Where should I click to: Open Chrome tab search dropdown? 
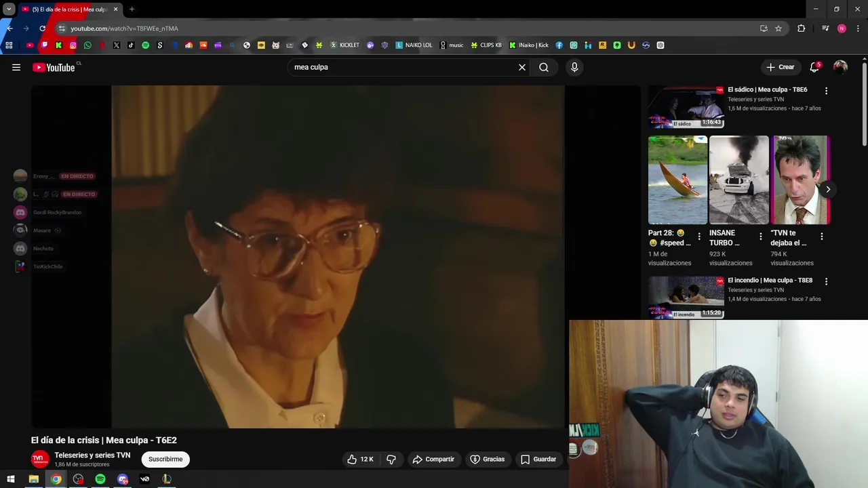pyautogui.click(x=9, y=9)
